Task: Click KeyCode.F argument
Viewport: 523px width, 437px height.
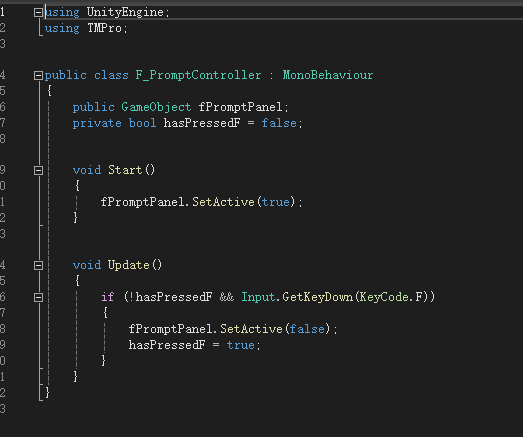Action: tap(391, 297)
